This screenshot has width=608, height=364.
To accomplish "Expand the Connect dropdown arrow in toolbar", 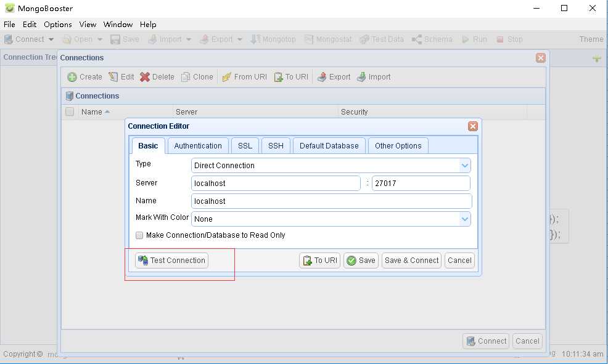I will coord(51,39).
